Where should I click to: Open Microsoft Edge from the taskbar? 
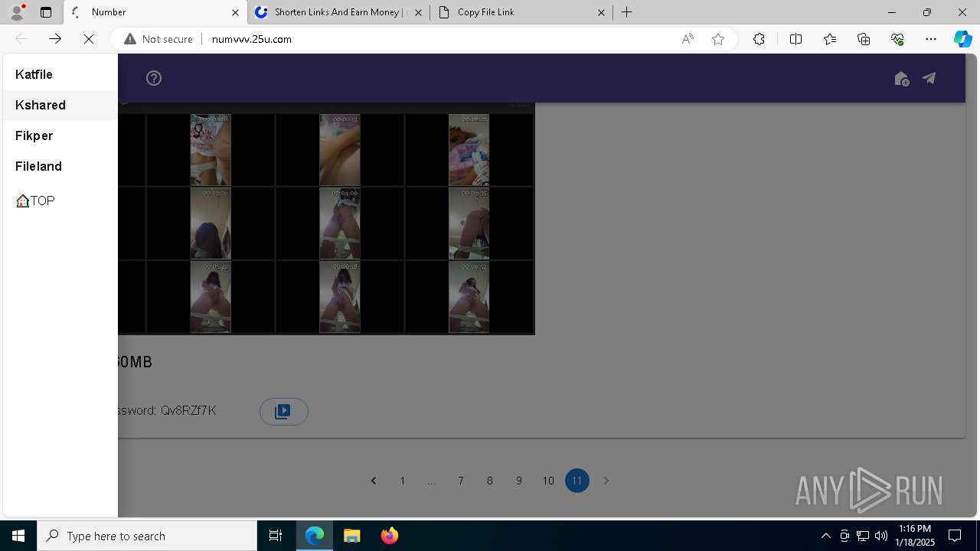pyautogui.click(x=315, y=536)
